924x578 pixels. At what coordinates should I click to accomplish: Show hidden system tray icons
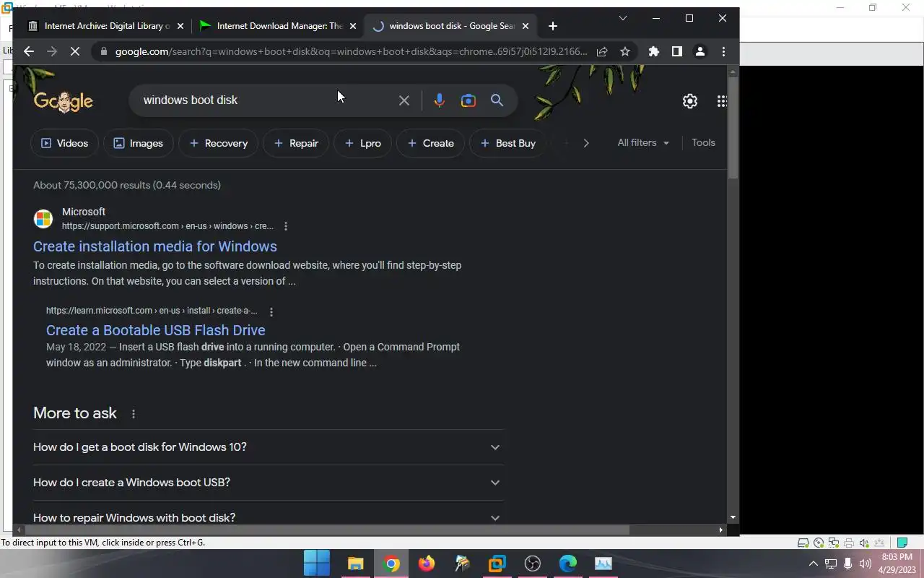(813, 564)
